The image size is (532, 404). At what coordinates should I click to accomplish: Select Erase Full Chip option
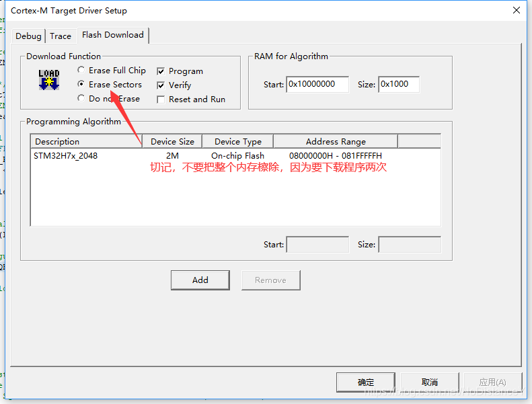click(81, 71)
